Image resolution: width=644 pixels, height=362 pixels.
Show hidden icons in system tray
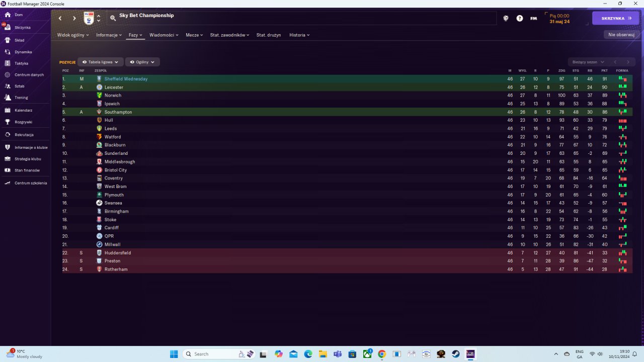click(556, 354)
